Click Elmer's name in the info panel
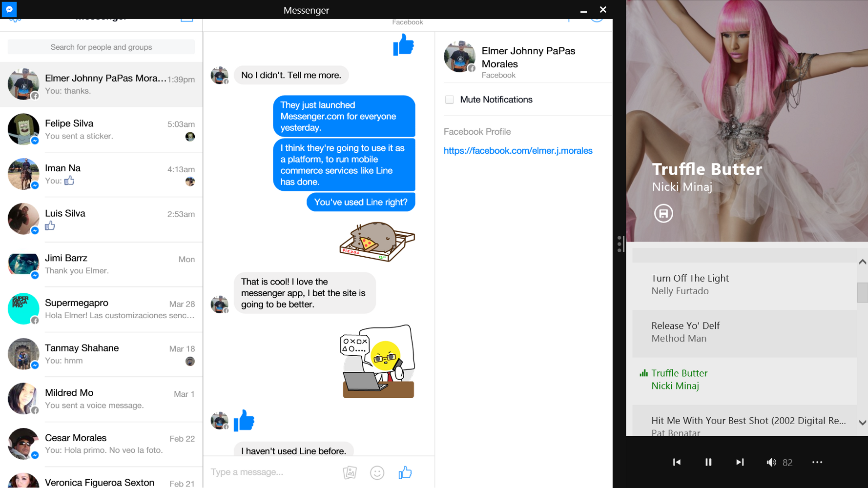This screenshot has height=488, width=868. [x=528, y=57]
